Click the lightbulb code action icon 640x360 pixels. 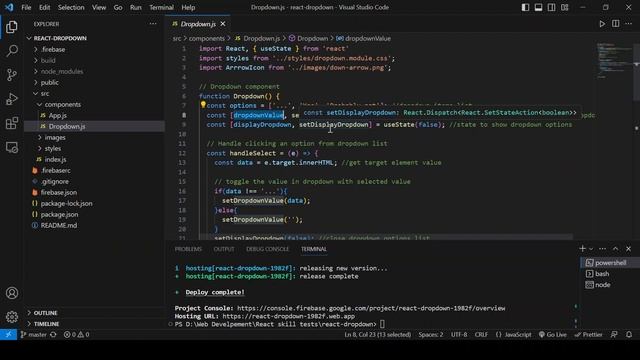[203, 105]
